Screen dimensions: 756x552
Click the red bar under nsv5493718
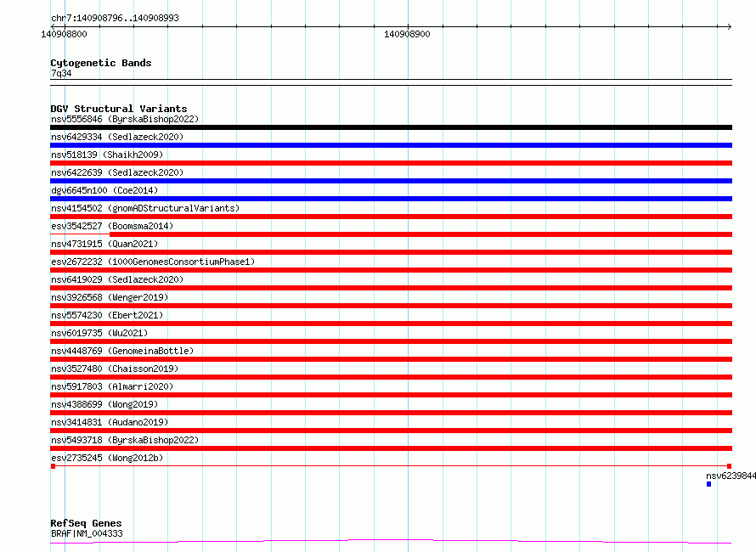[391, 448]
